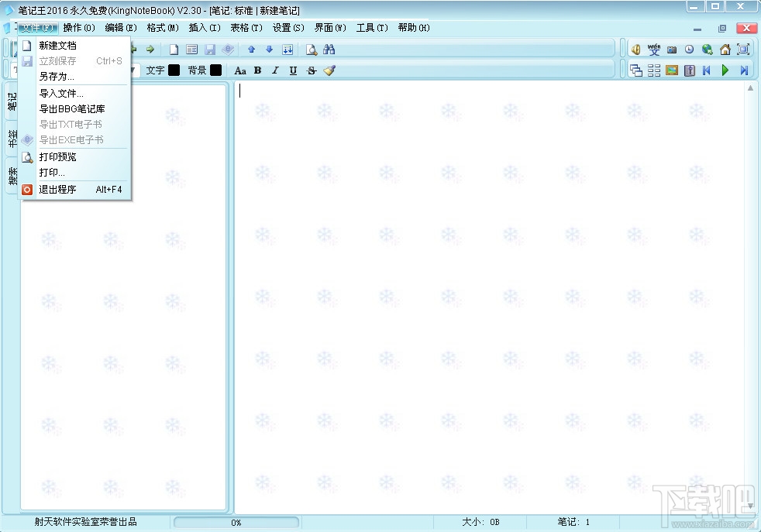Screen dimensions: 761x532
Task: Click the blue down arrow icon
Action: pyautogui.click(x=270, y=50)
